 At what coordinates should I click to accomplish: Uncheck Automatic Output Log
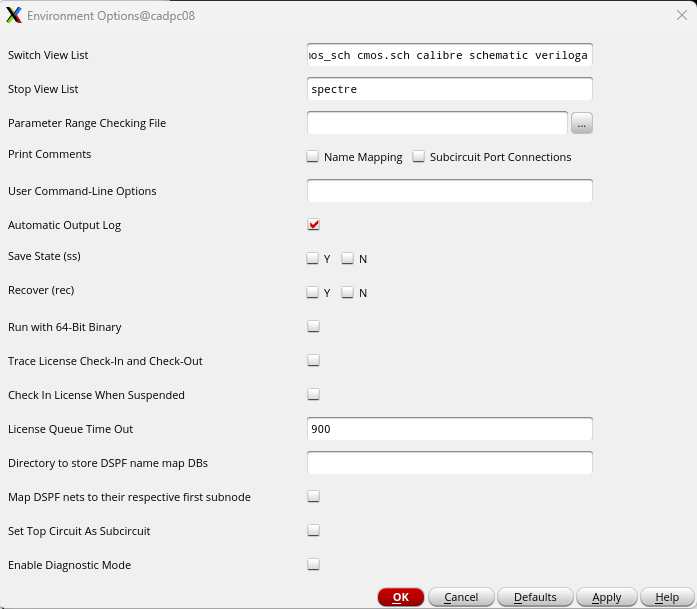pos(313,224)
